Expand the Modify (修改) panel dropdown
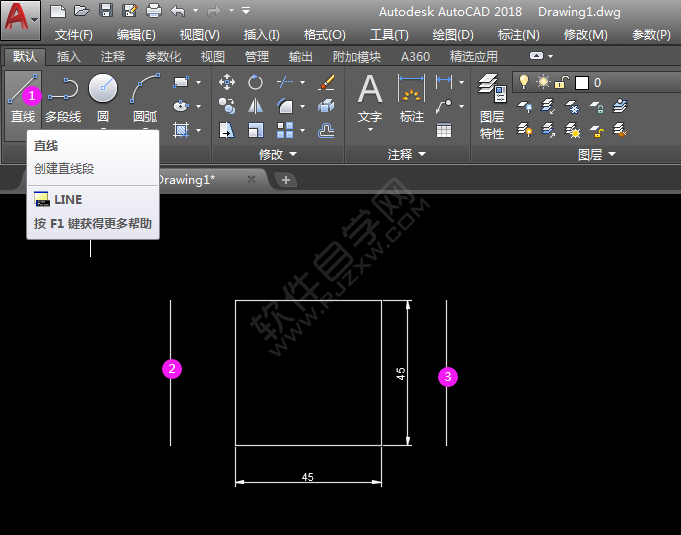681x535 pixels. click(x=277, y=155)
